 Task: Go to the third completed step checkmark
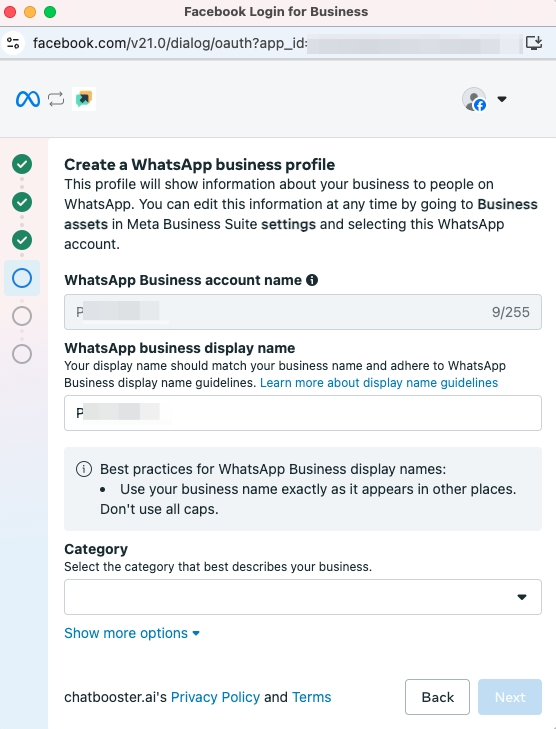[22, 240]
